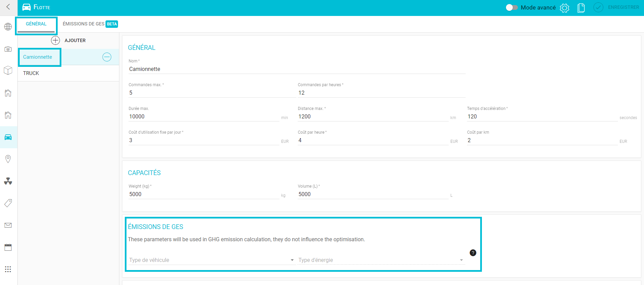Viewport: 644px width, 285px height.
Task: Open the calendar icon in sidebar
Action: (8, 247)
